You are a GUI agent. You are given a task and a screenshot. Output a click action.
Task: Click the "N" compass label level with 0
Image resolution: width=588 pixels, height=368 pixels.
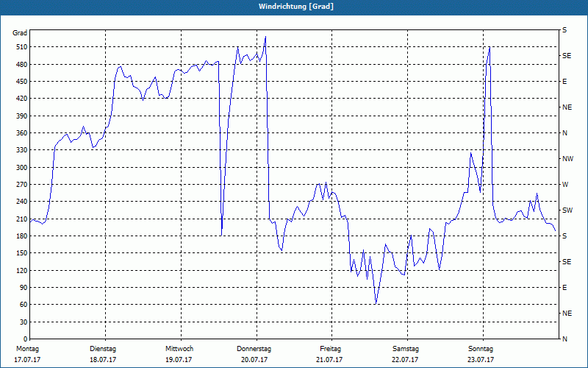click(x=564, y=339)
